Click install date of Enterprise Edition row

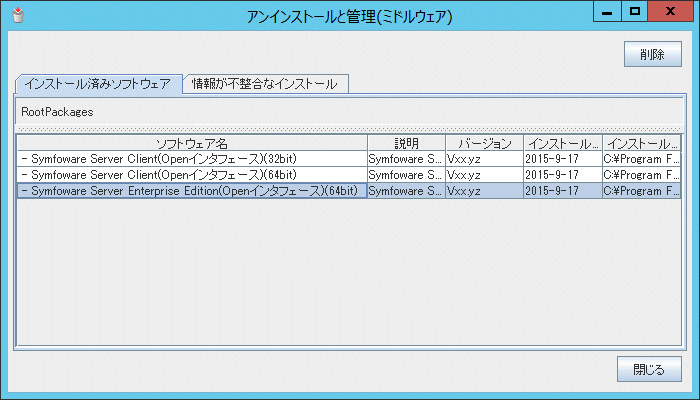tap(562, 191)
